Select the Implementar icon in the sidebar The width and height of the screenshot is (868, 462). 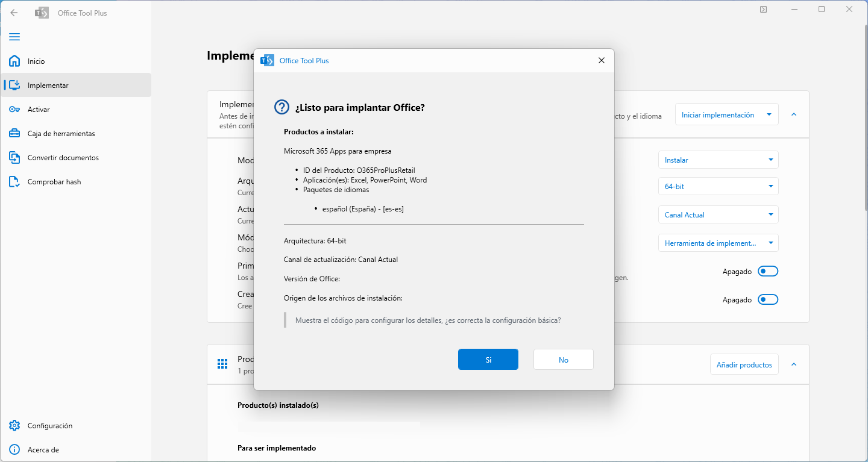(14, 85)
